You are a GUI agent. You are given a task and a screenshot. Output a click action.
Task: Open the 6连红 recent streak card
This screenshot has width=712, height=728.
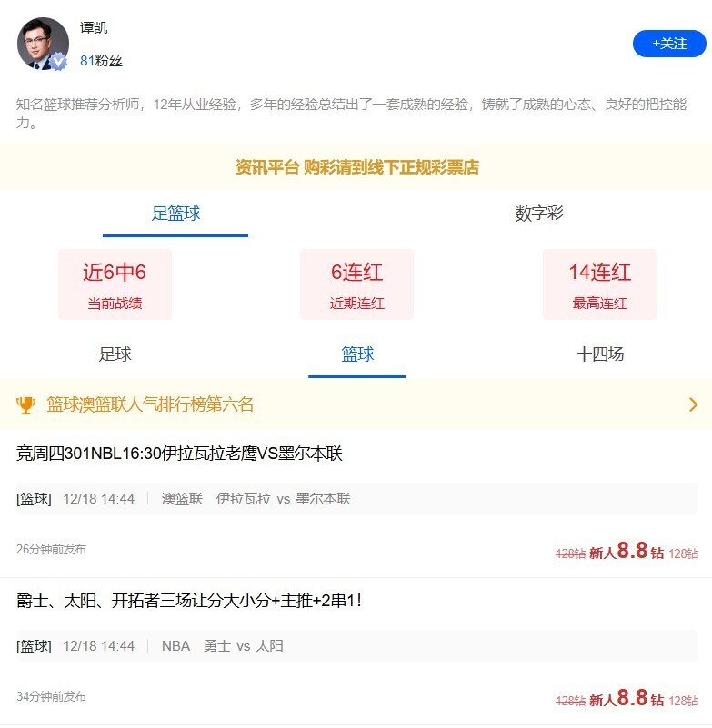(x=356, y=284)
